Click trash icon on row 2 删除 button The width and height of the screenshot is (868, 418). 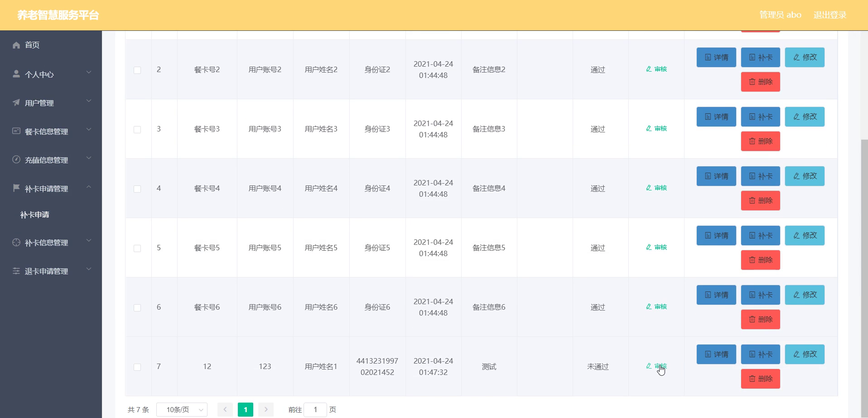pyautogui.click(x=752, y=82)
